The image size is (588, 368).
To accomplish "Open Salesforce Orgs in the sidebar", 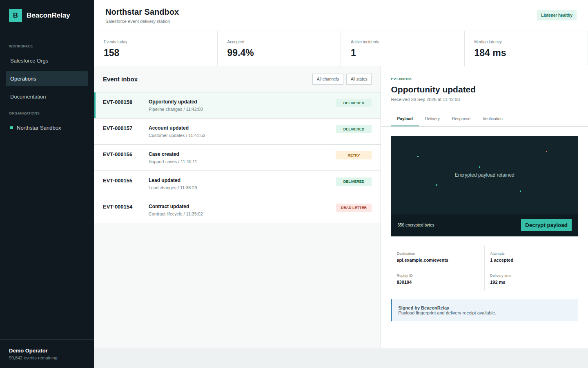I will pos(47,61).
